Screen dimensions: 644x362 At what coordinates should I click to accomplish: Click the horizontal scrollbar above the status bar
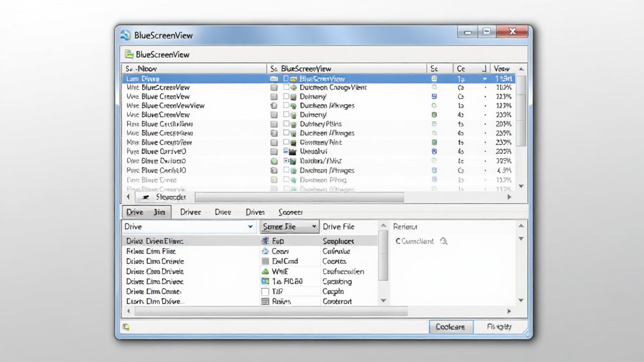coord(272,312)
